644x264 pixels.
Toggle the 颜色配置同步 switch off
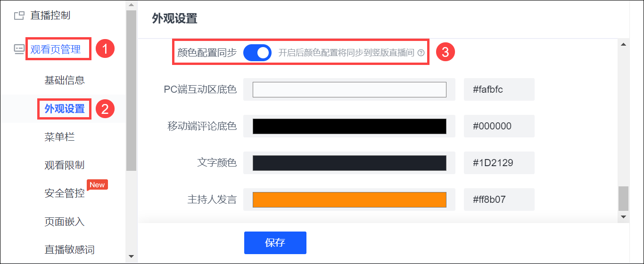[x=257, y=53]
